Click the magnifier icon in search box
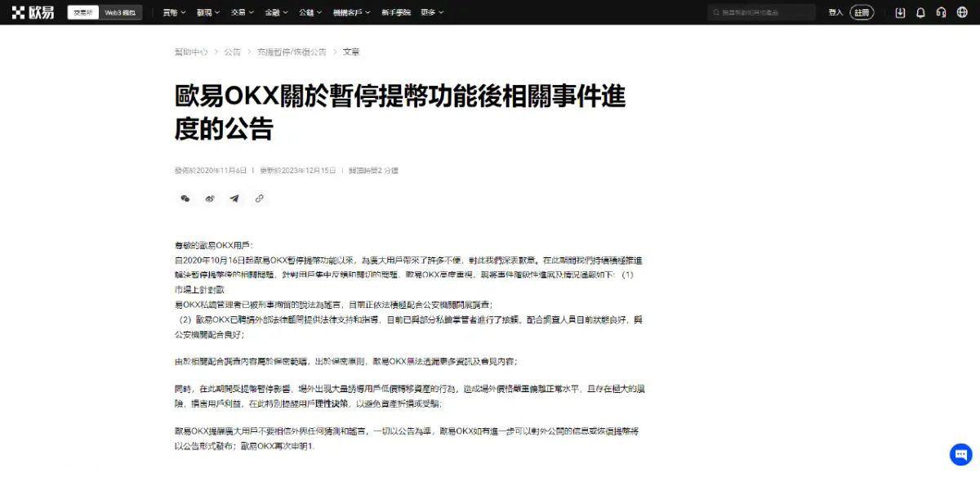Viewport: 980px width, 504px height. tap(717, 12)
